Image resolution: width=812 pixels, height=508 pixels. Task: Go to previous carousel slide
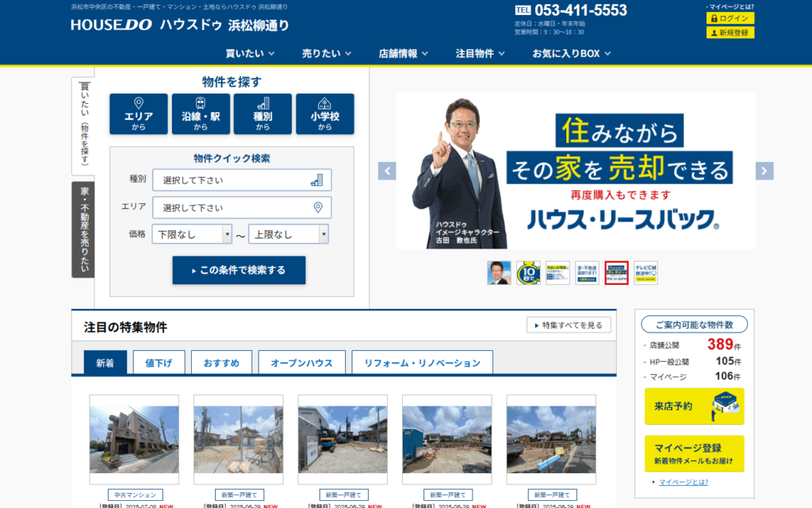pos(387,171)
